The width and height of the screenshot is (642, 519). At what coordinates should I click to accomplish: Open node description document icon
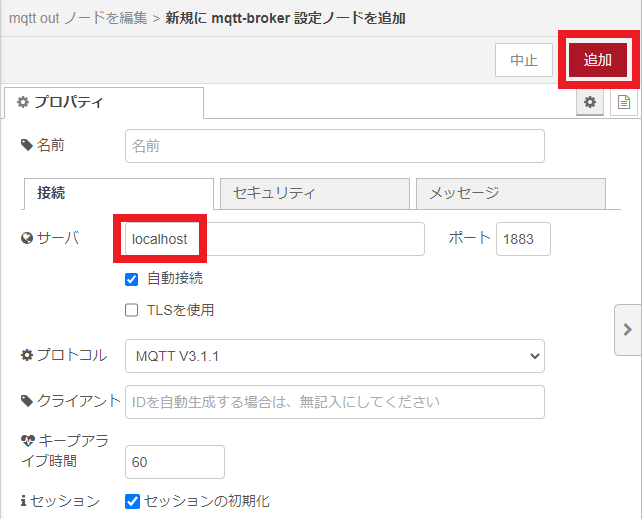[x=624, y=102]
